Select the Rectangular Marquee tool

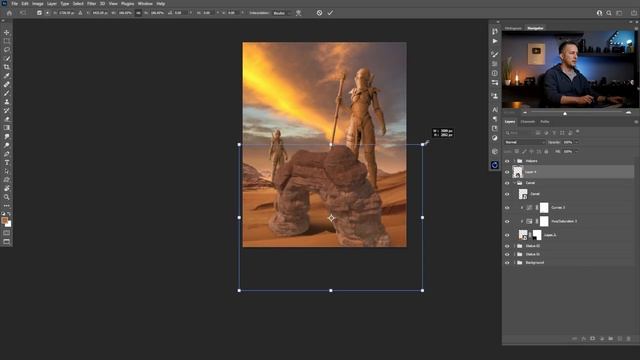[7, 41]
